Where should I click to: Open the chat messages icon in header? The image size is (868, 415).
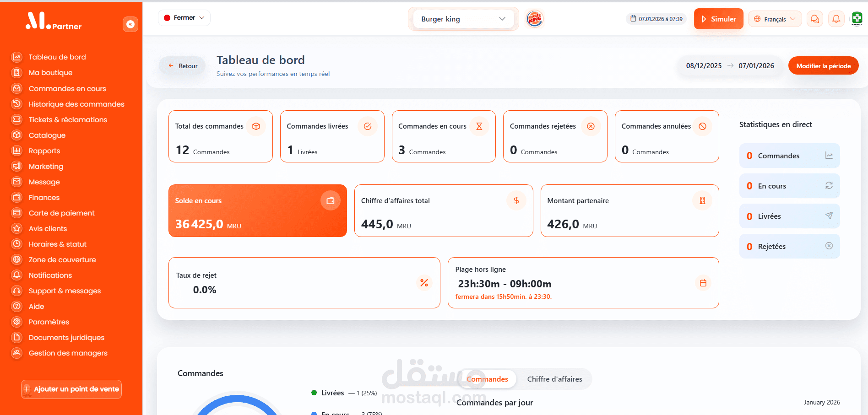coord(815,19)
